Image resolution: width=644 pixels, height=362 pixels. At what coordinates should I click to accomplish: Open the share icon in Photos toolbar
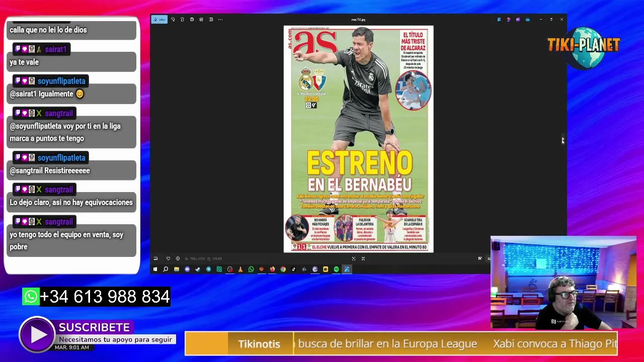tap(201, 20)
